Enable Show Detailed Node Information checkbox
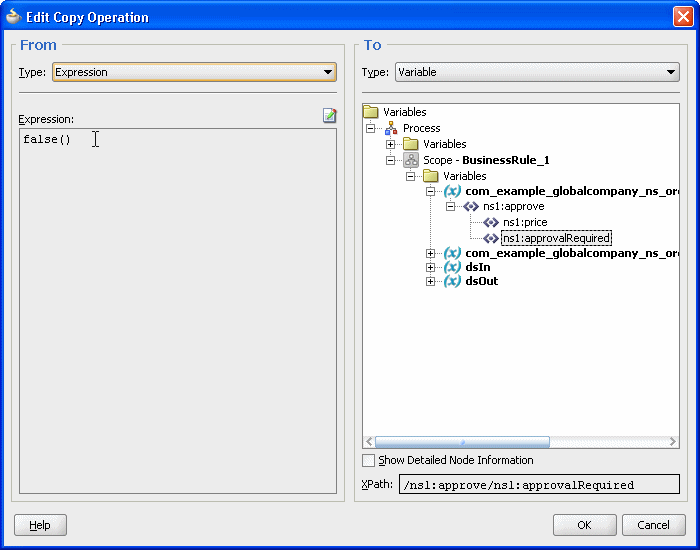This screenshot has width=700, height=550. click(368, 460)
